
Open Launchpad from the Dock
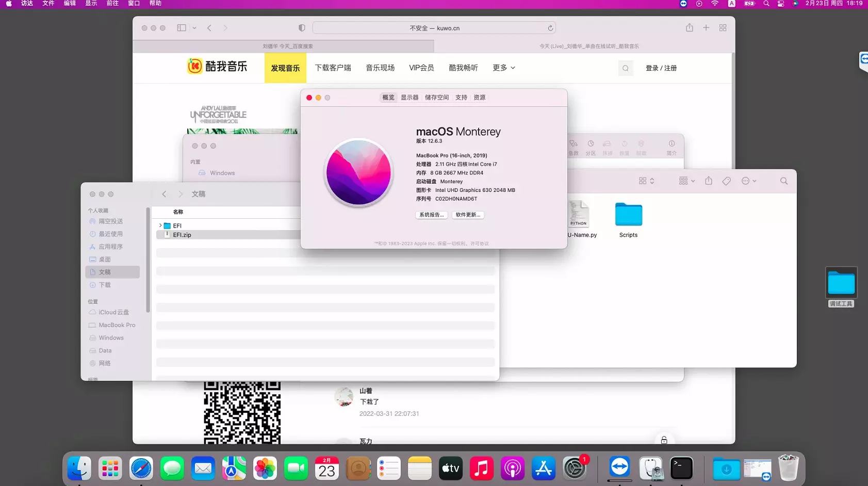[x=110, y=468]
